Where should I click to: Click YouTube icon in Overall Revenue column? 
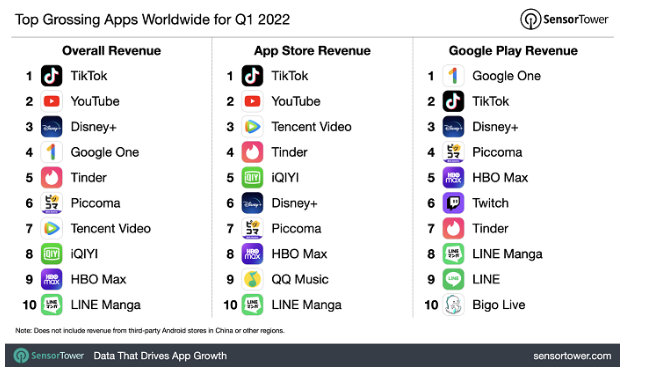[x=52, y=101]
